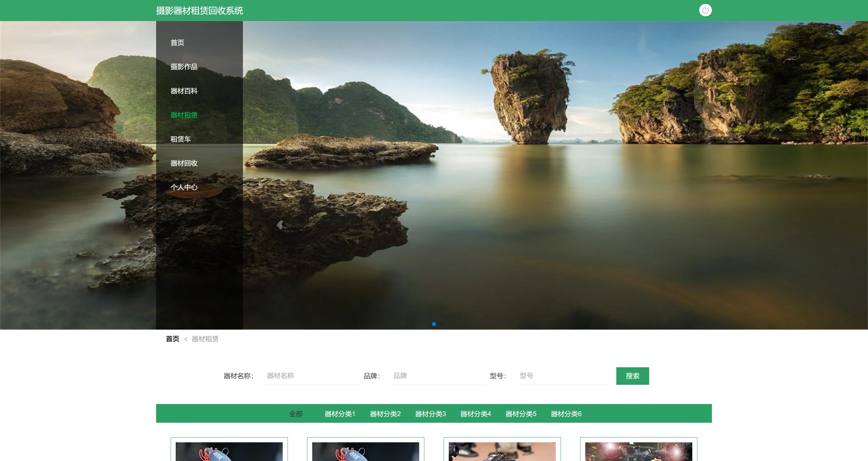Screen dimensions: 868x461
Task: Open 个人中心 personal center
Action: [184, 187]
